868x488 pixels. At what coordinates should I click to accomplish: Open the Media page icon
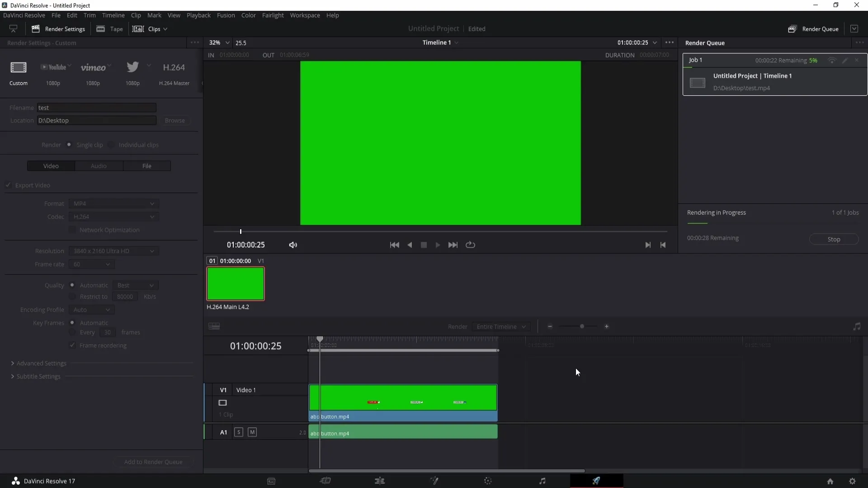(271, 481)
